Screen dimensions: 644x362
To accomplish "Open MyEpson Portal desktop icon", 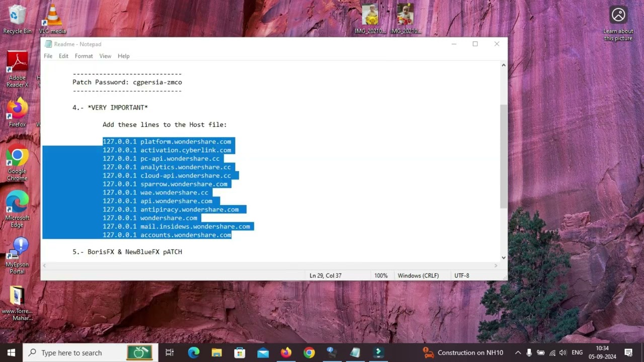I will click(17, 256).
